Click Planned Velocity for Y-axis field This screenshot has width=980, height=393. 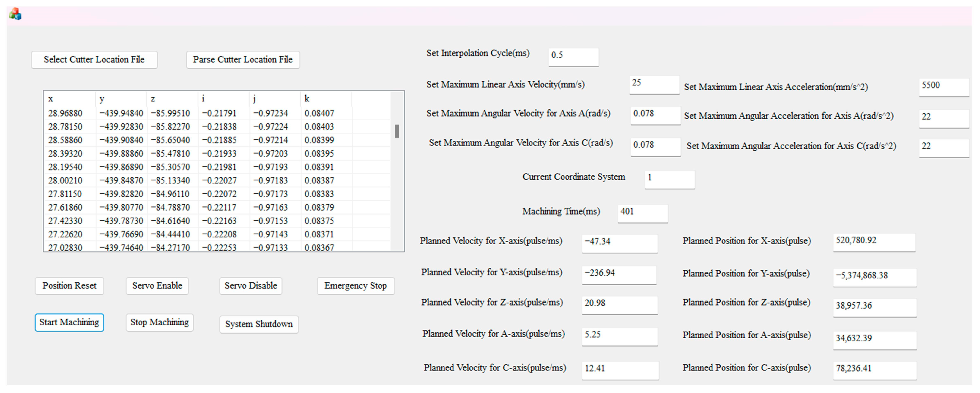pos(619,275)
